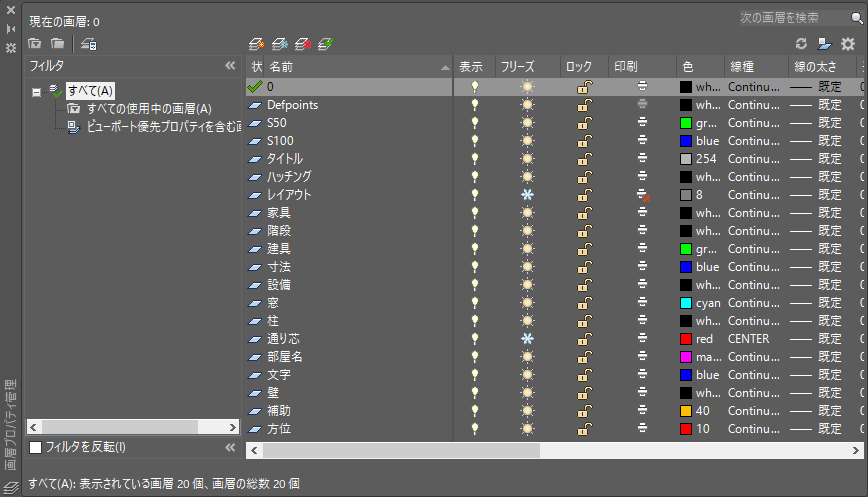The height and width of the screenshot is (497, 868).
Task: Click the freeze snowflake of 通り芯 layer
Action: [x=528, y=339]
